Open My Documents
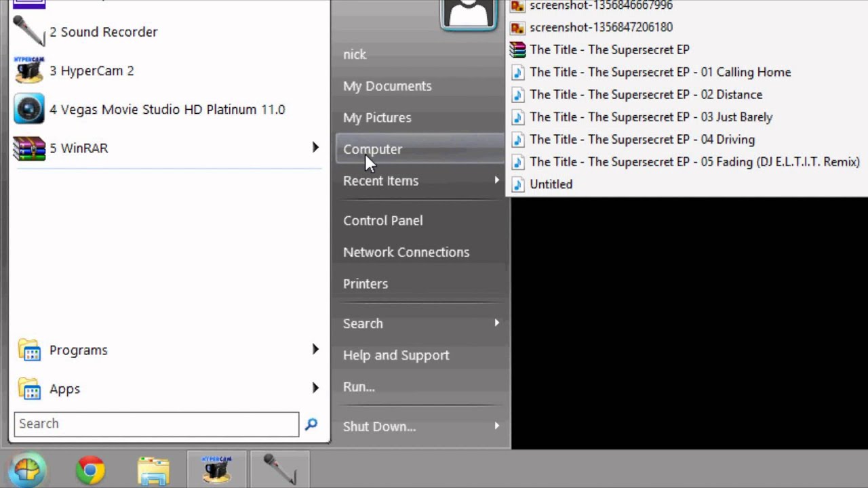This screenshot has height=488, width=868. pyautogui.click(x=387, y=86)
